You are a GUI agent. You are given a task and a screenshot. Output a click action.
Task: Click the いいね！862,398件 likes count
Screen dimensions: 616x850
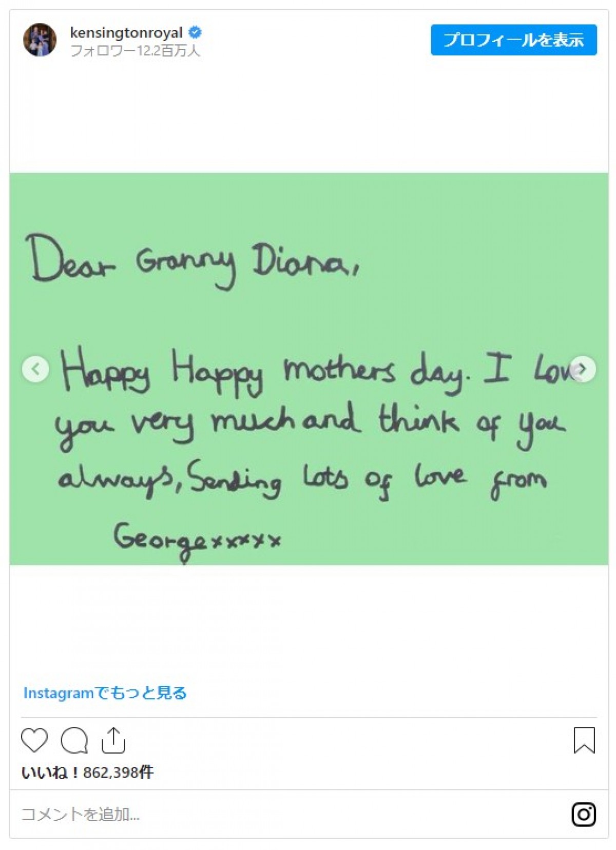[87, 772]
